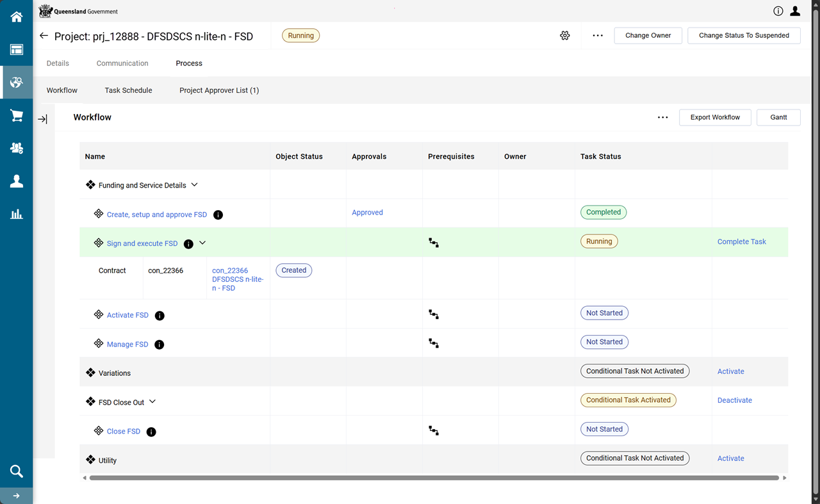820x504 pixels.
Task: Open the Task Schedule tab
Action: pos(128,90)
